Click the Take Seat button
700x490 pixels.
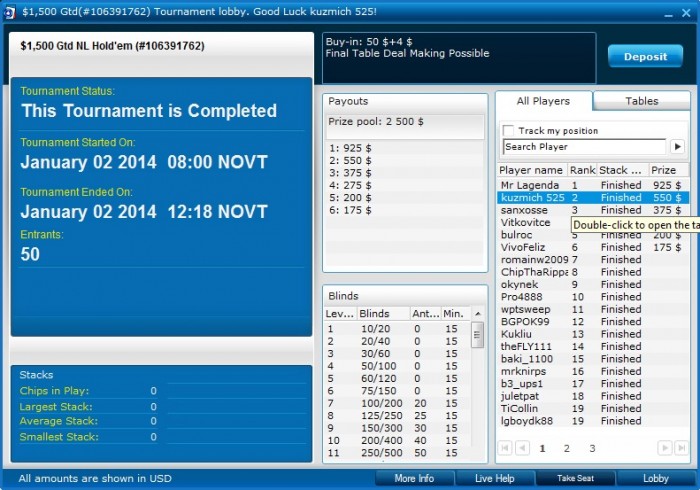click(x=575, y=478)
